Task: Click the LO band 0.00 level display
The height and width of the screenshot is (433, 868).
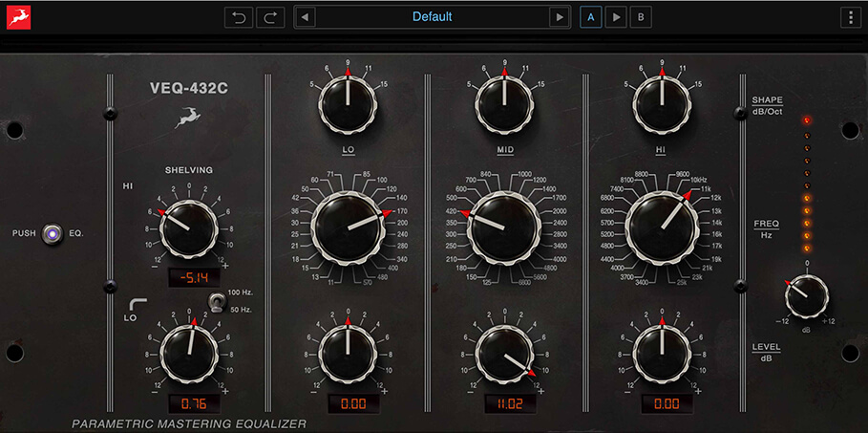Action: (353, 403)
